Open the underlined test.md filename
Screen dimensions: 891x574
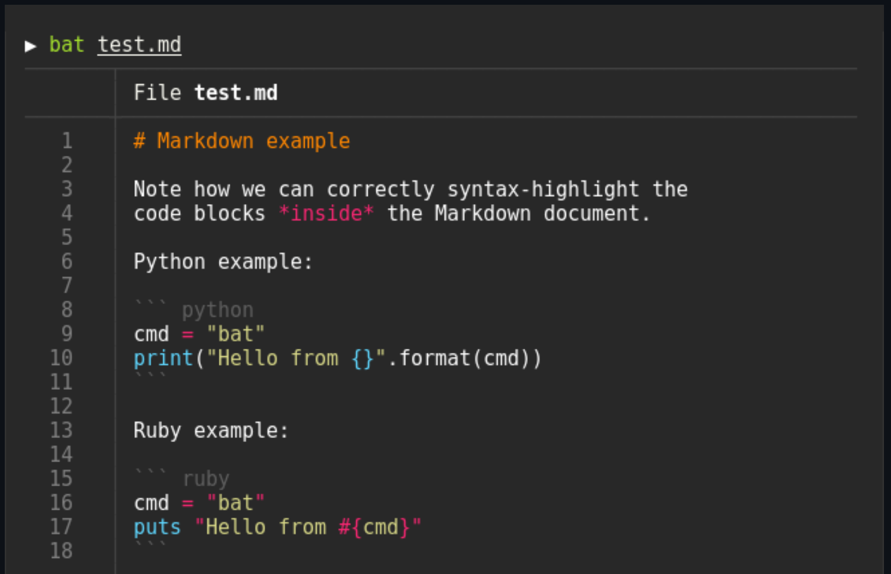pos(139,45)
